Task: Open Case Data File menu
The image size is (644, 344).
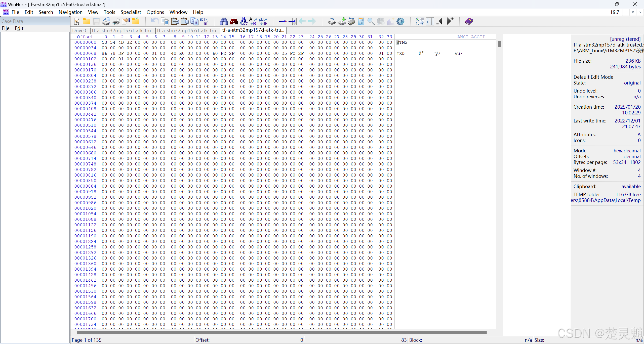Action: click(6, 28)
